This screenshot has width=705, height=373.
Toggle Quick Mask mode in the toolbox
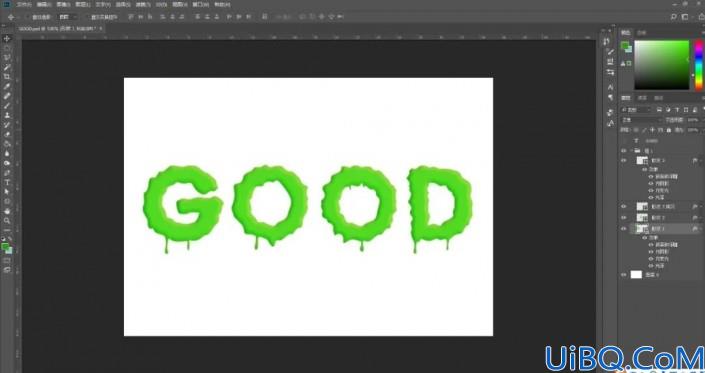pyautogui.click(x=7, y=261)
